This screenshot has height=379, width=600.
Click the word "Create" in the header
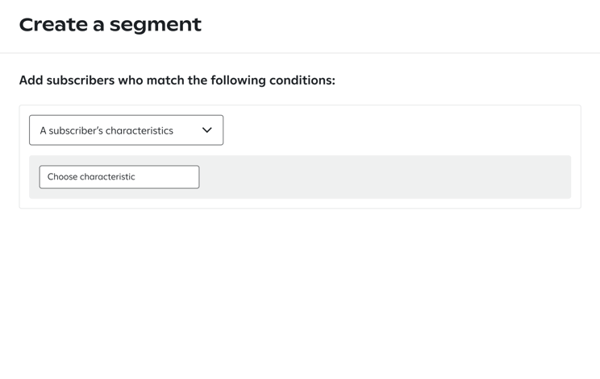[x=54, y=25]
